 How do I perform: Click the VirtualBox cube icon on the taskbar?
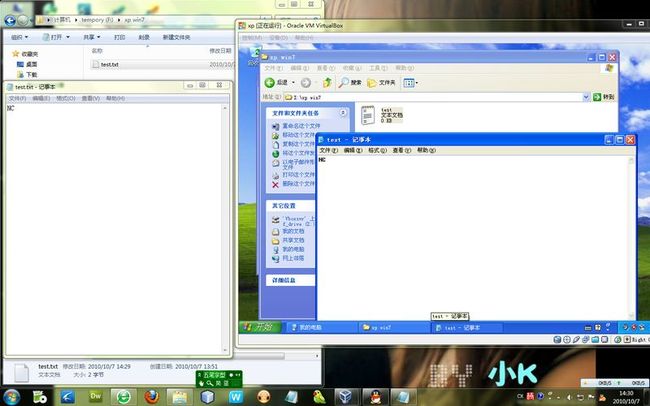(x=345, y=397)
